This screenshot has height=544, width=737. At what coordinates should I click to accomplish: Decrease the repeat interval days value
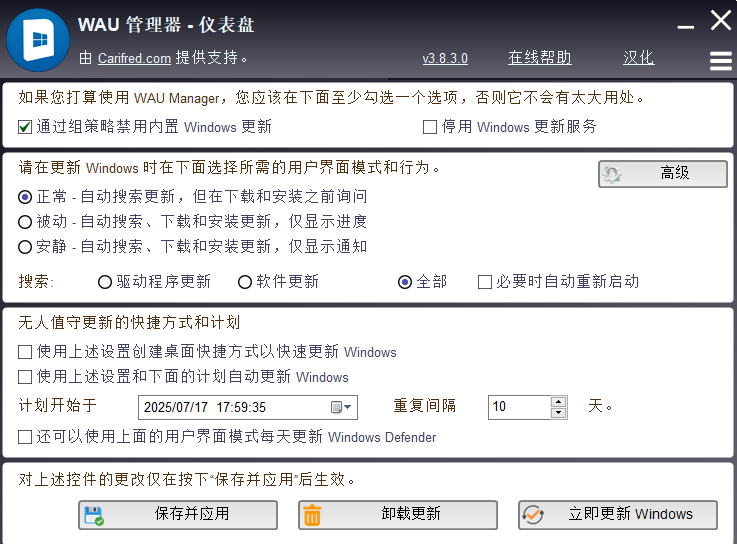pyautogui.click(x=558, y=413)
